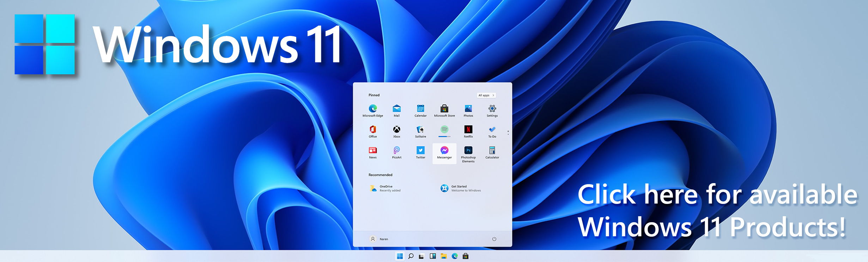This screenshot has width=868, height=262.
Task: Click the pinned apps page dots
Action: coord(508,132)
